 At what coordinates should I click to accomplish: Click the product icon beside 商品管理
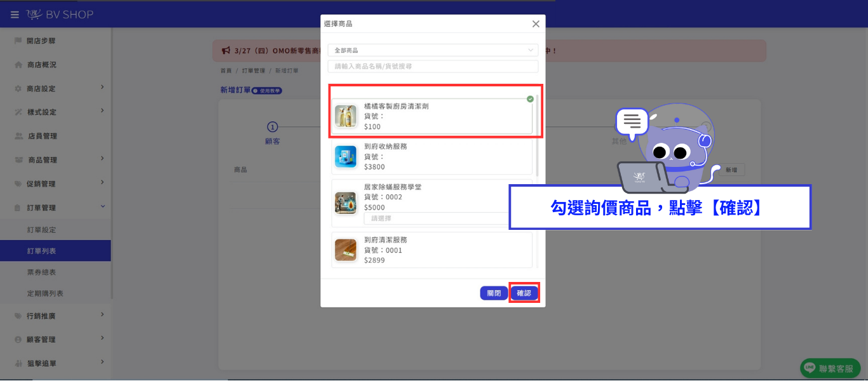pos(18,159)
